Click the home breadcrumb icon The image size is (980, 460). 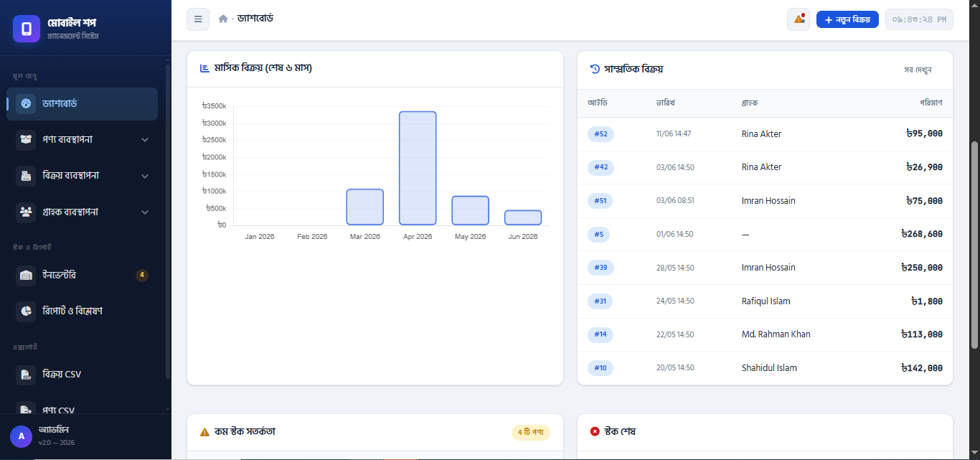223,19
